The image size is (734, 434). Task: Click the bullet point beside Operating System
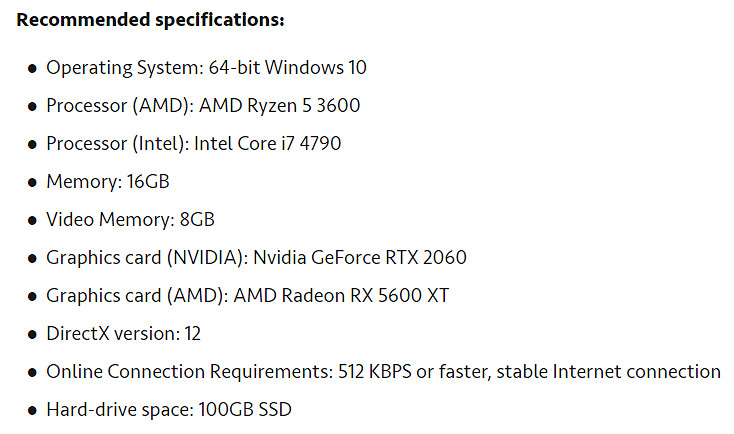(x=32, y=69)
